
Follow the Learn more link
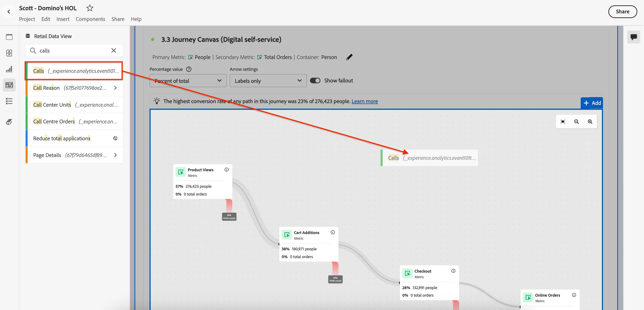pyautogui.click(x=365, y=101)
